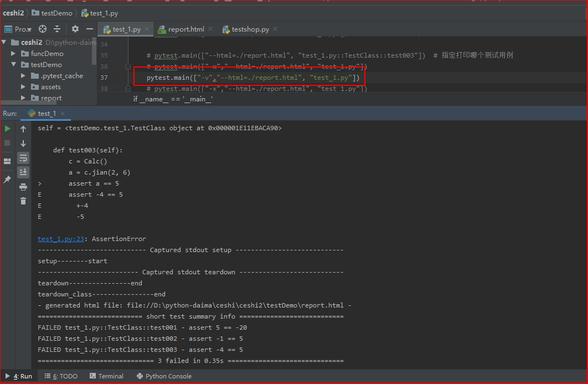Click the Project tree vertical scrollbar
588x384 pixels.
(94, 50)
